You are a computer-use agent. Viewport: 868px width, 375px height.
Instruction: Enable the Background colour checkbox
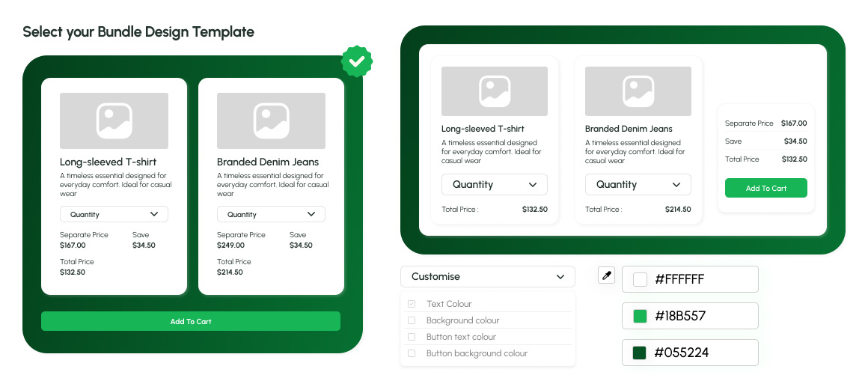click(x=412, y=320)
